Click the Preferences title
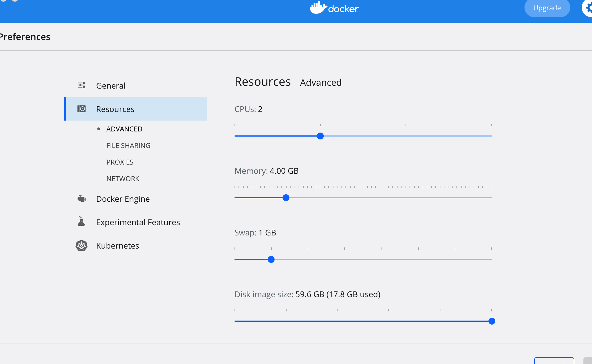The width and height of the screenshot is (592, 364). point(25,37)
